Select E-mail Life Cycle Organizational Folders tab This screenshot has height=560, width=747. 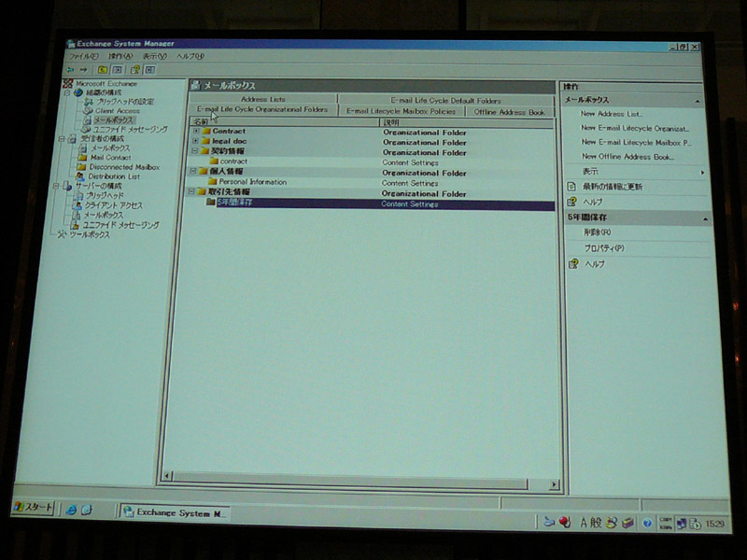262,109
